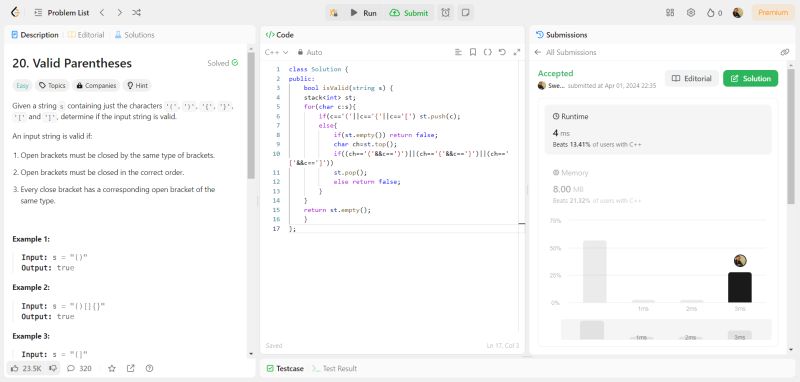Pick a random problem shuffle icon
The width and height of the screenshot is (800, 382).
pos(136,13)
